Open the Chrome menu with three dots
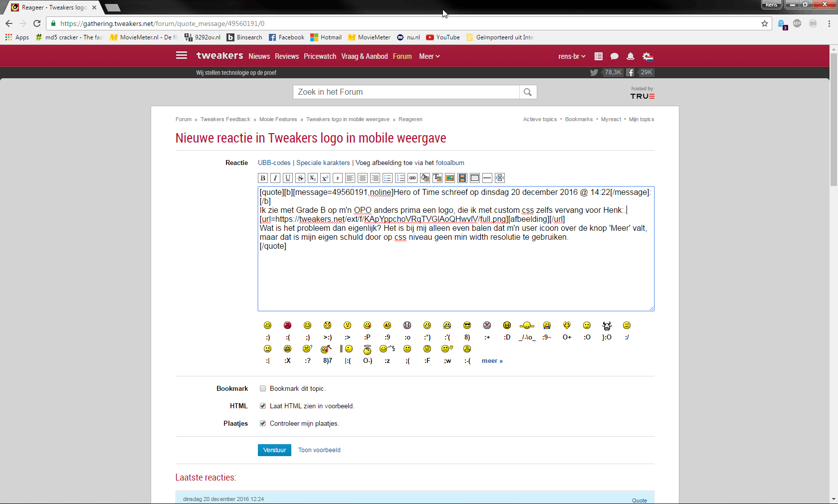The image size is (838, 504). (x=829, y=23)
